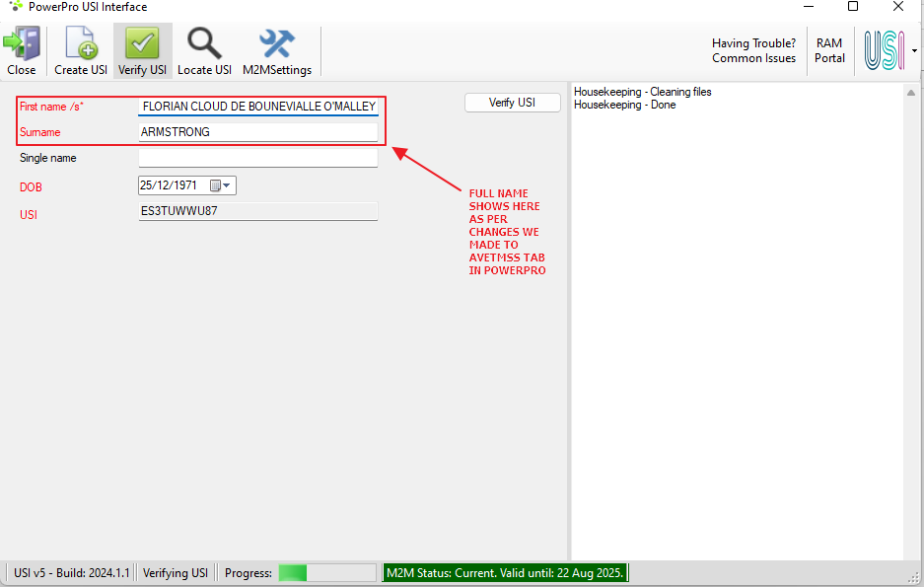
Task: Select the Verify USI toolbar icon
Action: pos(143,50)
